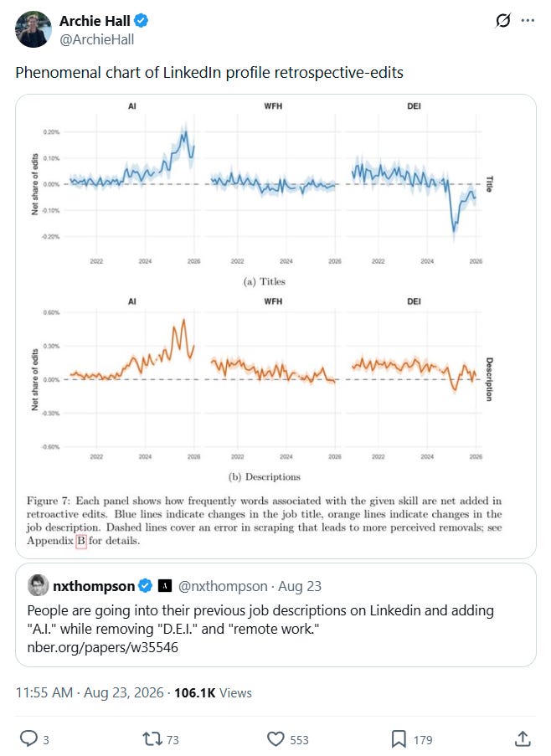Open the @ArchieHall handle link

coord(96,39)
